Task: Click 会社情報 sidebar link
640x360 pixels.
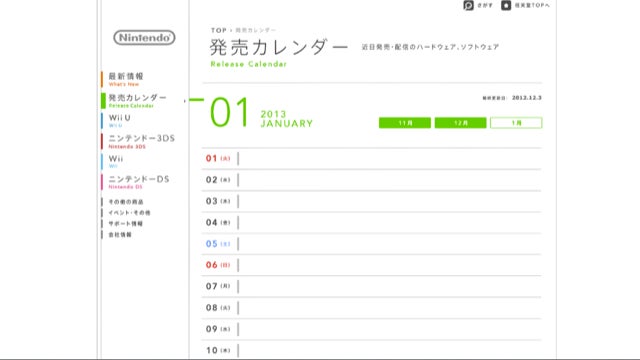Action: [120, 235]
